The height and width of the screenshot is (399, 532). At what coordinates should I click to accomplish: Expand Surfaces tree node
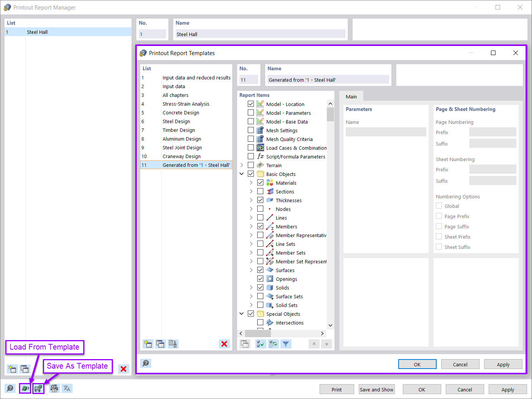pyautogui.click(x=251, y=270)
